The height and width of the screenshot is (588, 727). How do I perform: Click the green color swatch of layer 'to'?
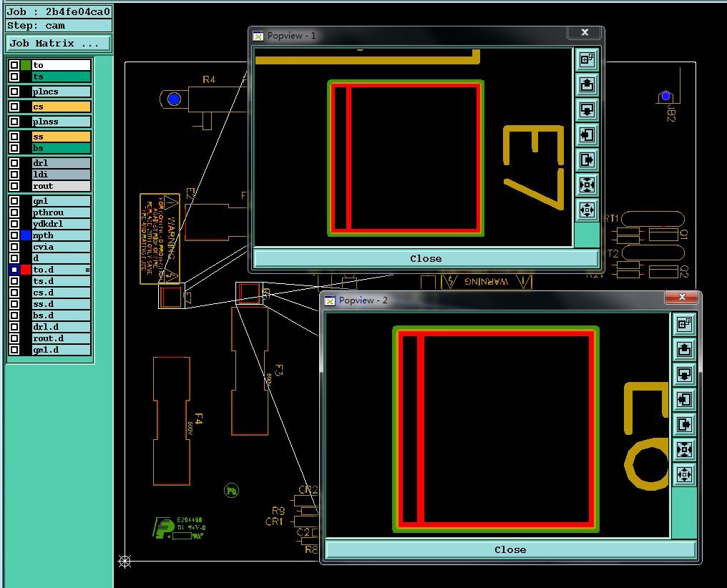pos(26,65)
